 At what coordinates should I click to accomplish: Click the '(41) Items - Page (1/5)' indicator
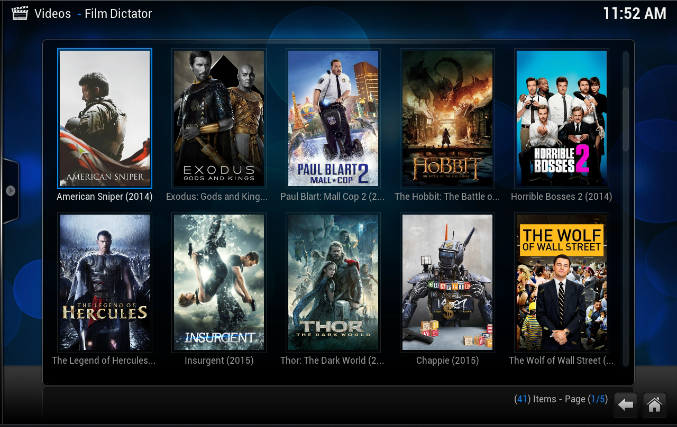[x=560, y=399]
